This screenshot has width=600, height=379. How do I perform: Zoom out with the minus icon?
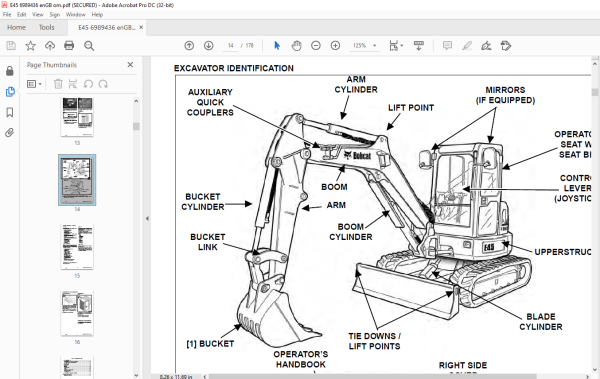(x=316, y=46)
